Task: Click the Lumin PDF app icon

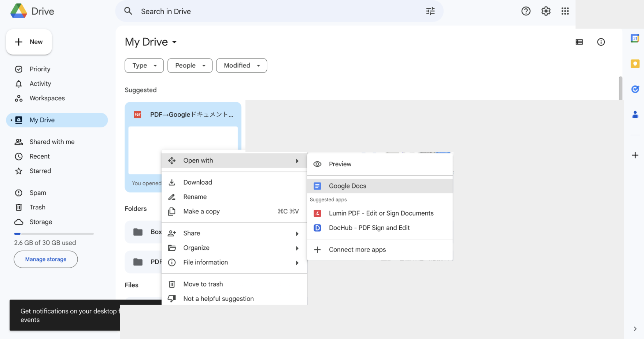Action: point(317,213)
